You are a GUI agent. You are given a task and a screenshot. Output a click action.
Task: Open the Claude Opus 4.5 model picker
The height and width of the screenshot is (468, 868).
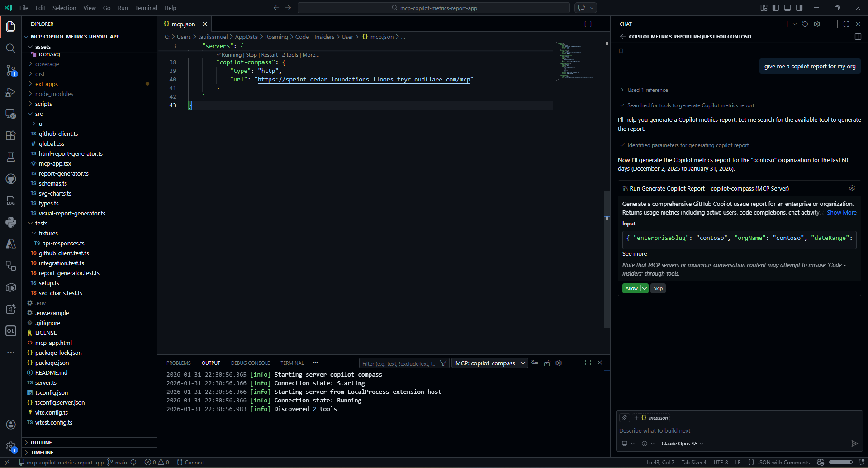pyautogui.click(x=682, y=444)
